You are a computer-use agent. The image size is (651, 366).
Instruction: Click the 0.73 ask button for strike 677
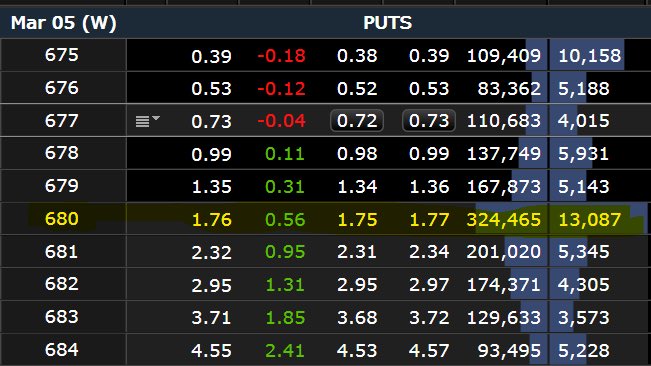click(x=429, y=121)
